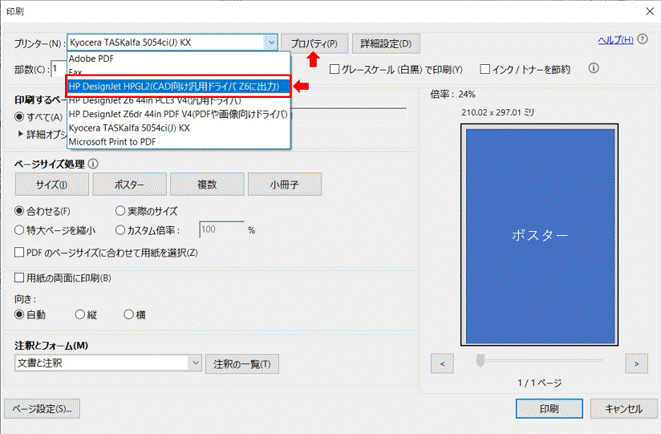Choose Microsoft Print to PDF printer
Viewport: 661px width, 434px height.
[178, 142]
